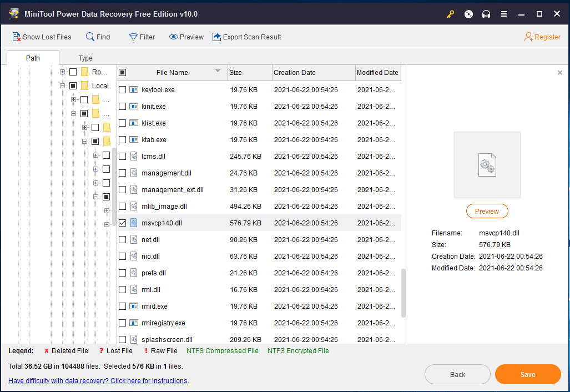The width and height of the screenshot is (570, 392).
Task: Click the Preview eye toolbar item
Action: point(186,37)
